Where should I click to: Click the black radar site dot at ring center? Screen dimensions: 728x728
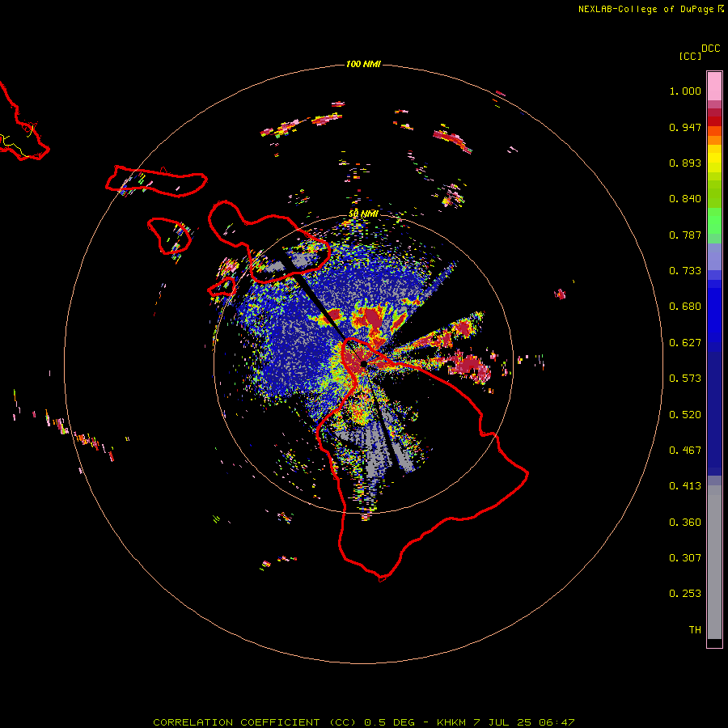click(363, 363)
